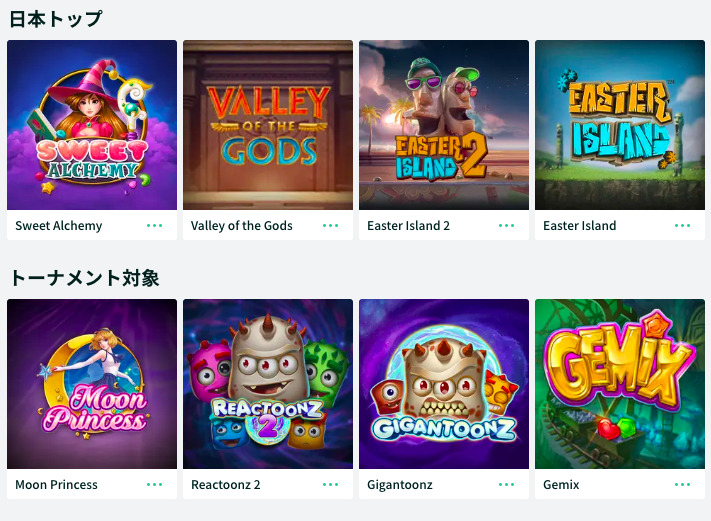Click the ellipsis icon beside Easter Island 2

point(506,225)
